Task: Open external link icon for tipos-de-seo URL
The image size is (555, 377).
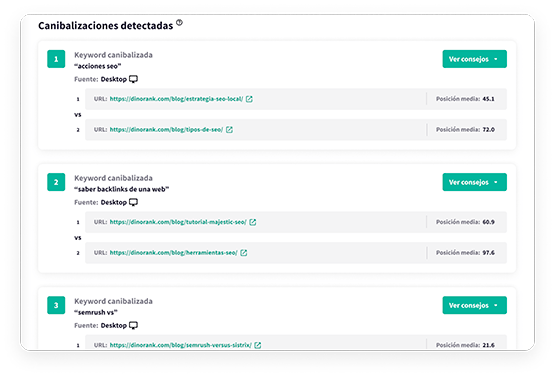Action: point(229,130)
